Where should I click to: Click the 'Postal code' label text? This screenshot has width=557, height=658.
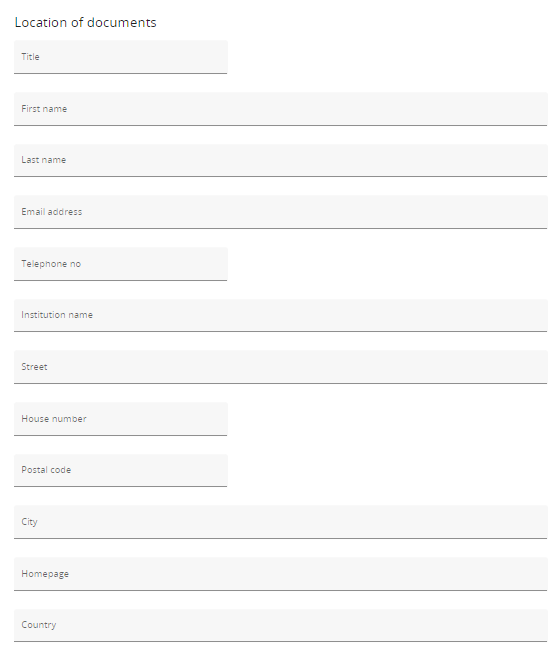point(46,470)
